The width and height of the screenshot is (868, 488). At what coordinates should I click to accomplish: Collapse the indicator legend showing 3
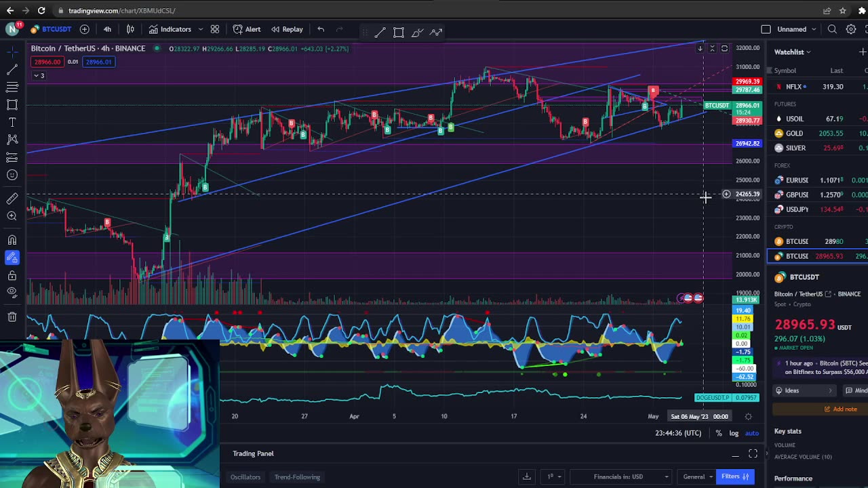pyautogui.click(x=38, y=75)
